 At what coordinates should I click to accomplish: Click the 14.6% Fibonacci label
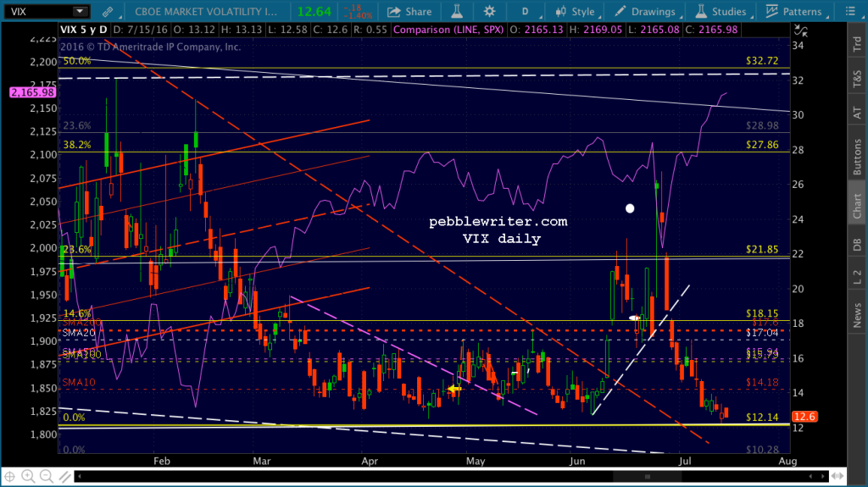[x=77, y=313]
